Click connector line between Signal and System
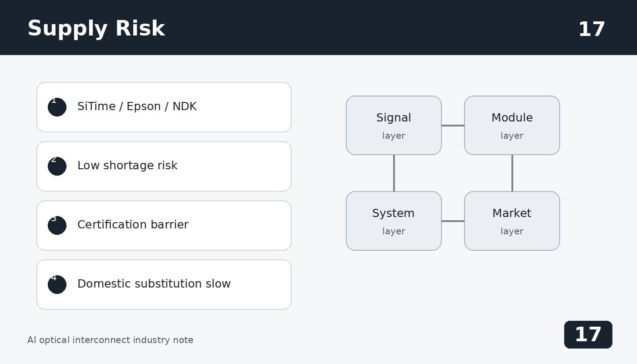This screenshot has height=364, width=637. point(394,173)
